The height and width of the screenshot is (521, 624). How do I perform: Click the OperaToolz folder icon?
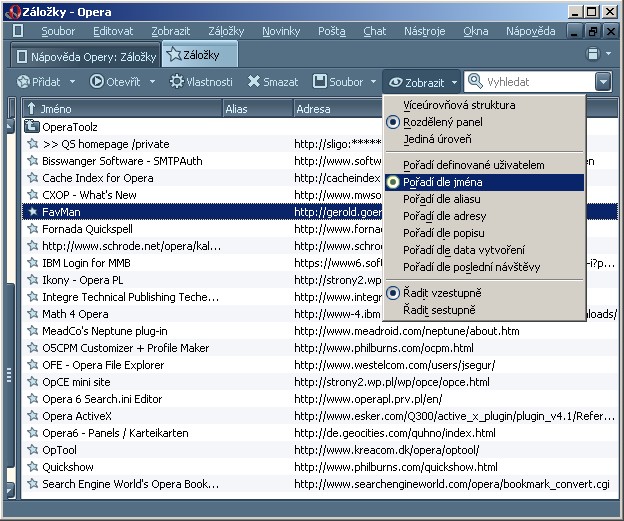[32, 127]
